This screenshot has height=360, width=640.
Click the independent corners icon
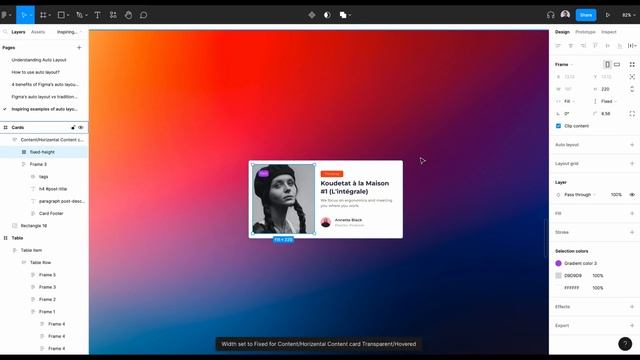tap(632, 113)
